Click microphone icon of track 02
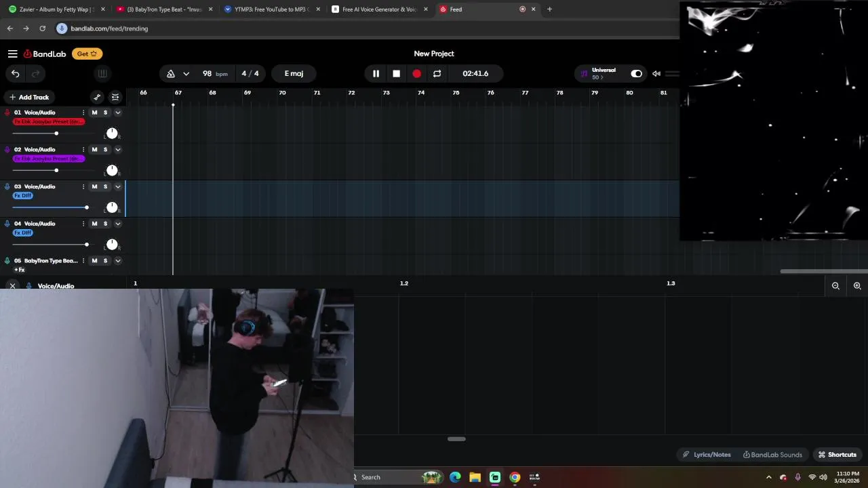Viewport: 868px width, 488px height. (x=7, y=149)
